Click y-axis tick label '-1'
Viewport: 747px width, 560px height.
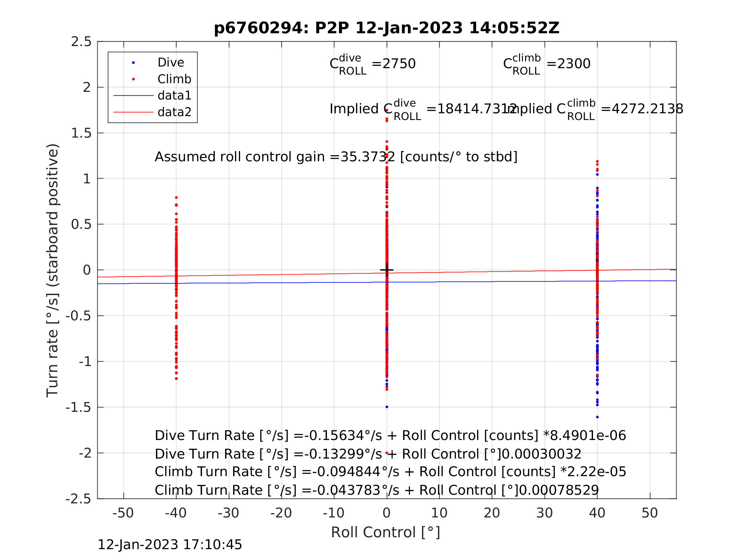pyautogui.click(x=85, y=362)
